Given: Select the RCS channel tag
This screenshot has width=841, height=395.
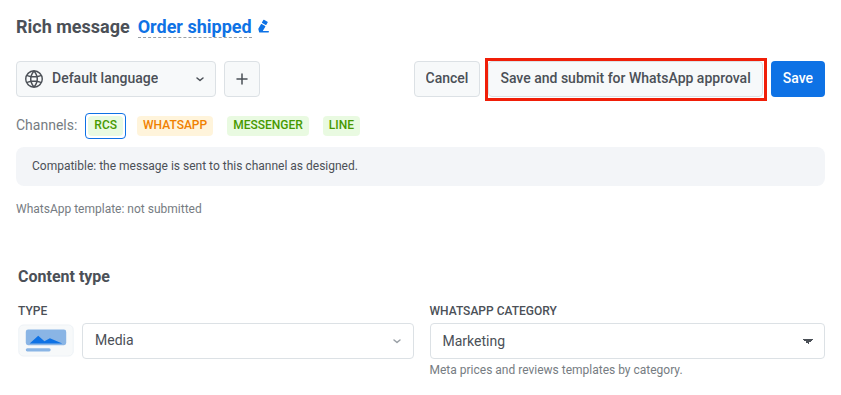Looking at the screenshot, I should 106,126.
